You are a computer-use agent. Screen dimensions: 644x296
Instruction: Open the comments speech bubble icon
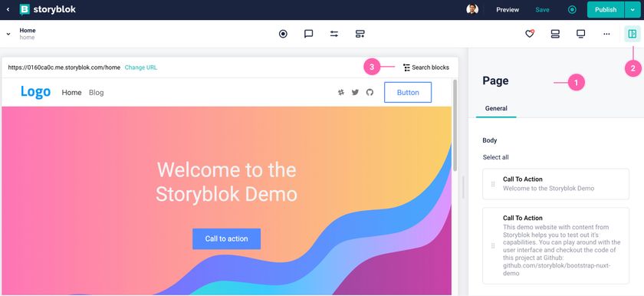click(x=308, y=34)
